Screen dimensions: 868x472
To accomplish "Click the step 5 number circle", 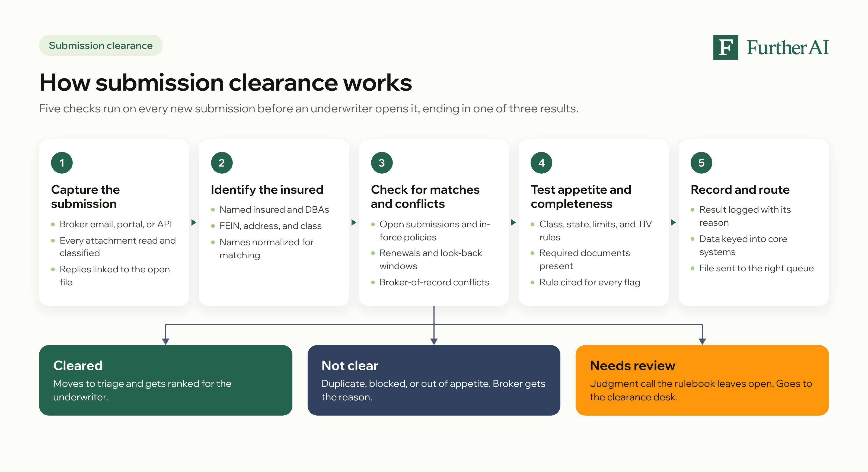I will [701, 163].
